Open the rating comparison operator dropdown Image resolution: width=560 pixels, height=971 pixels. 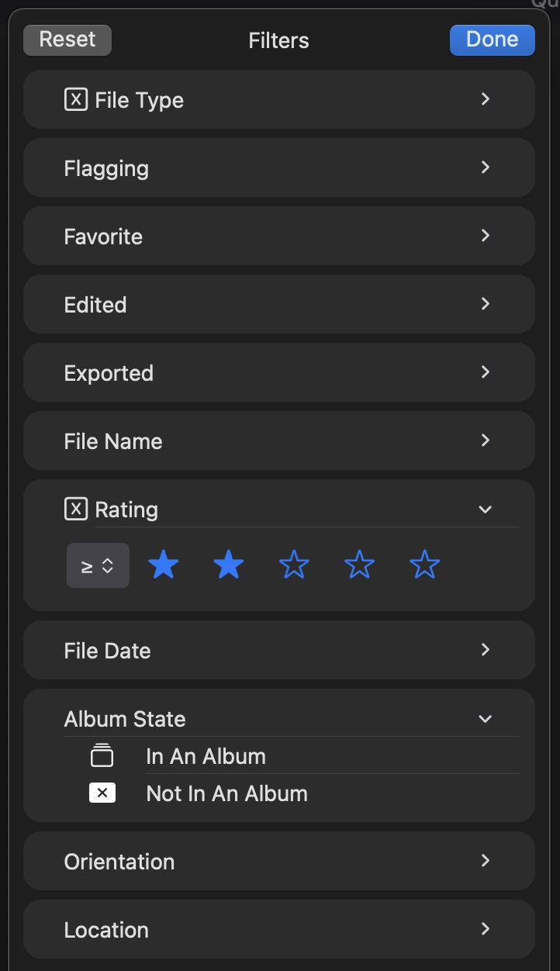tap(98, 565)
